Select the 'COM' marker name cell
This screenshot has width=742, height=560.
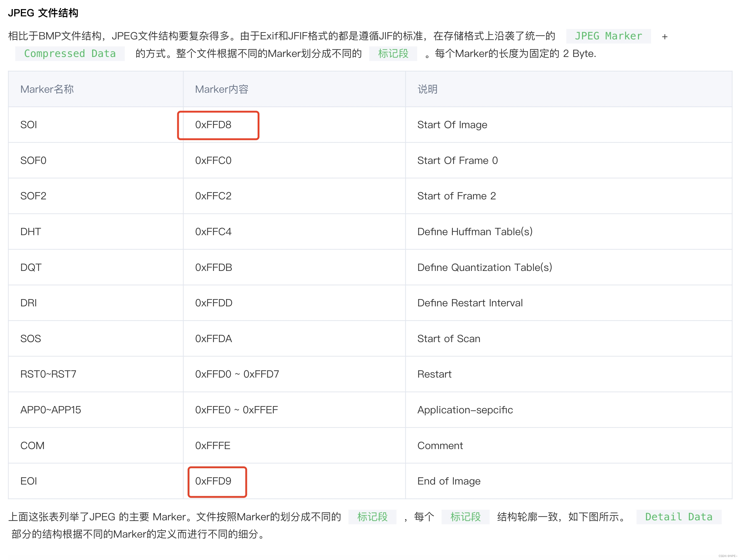coord(95,446)
